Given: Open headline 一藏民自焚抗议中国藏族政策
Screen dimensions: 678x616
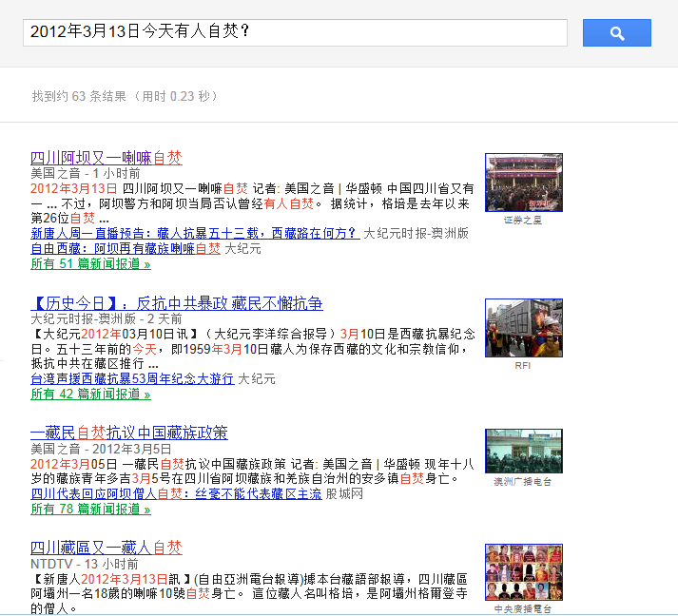Looking at the screenshot, I should click(x=128, y=433).
